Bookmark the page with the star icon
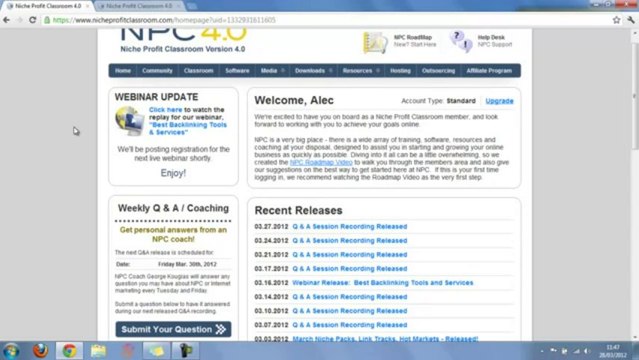This screenshot has width=639, height=360. (x=617, y=20)
